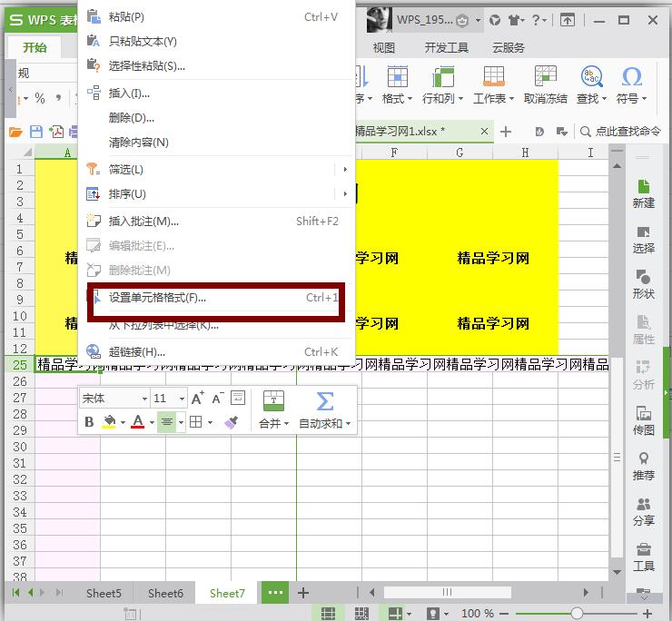The width and height of the screenshot is (672, 621).
Task: Toggle wrap text icon in mini toolbar
Action: point(238,398)
